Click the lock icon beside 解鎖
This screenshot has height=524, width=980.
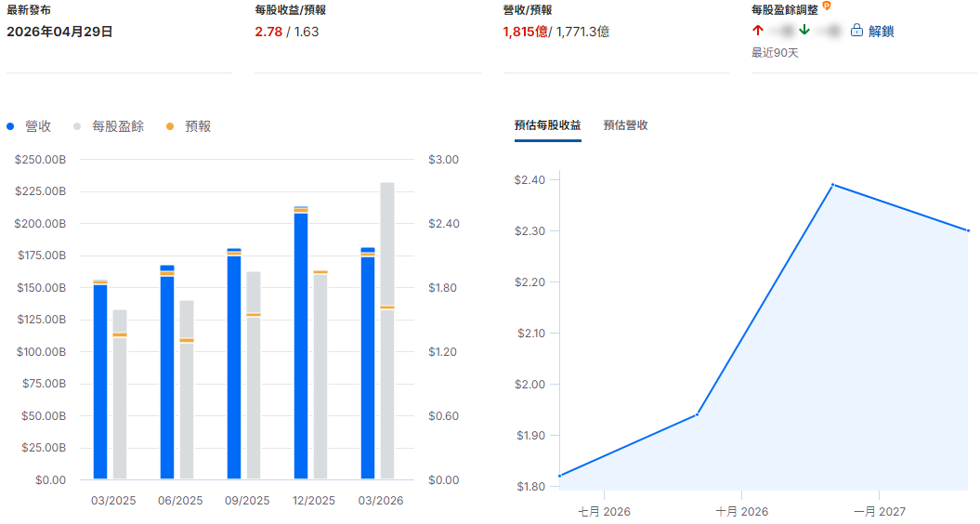(856, 31)
